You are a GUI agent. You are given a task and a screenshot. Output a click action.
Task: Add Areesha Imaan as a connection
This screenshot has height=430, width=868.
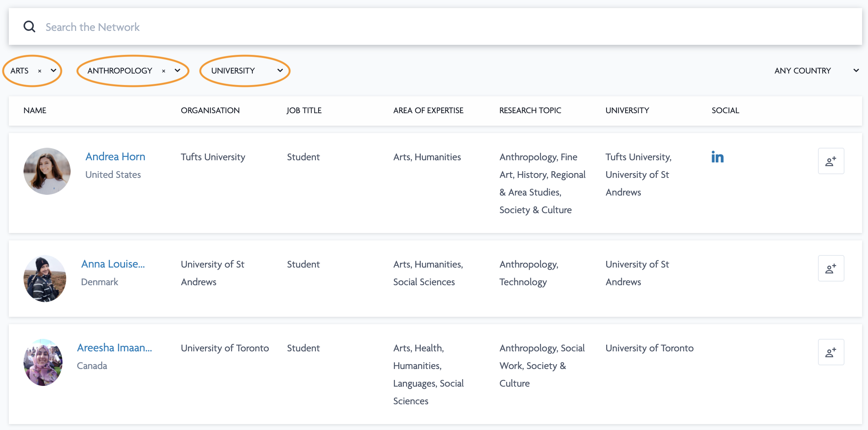point(831,352)
